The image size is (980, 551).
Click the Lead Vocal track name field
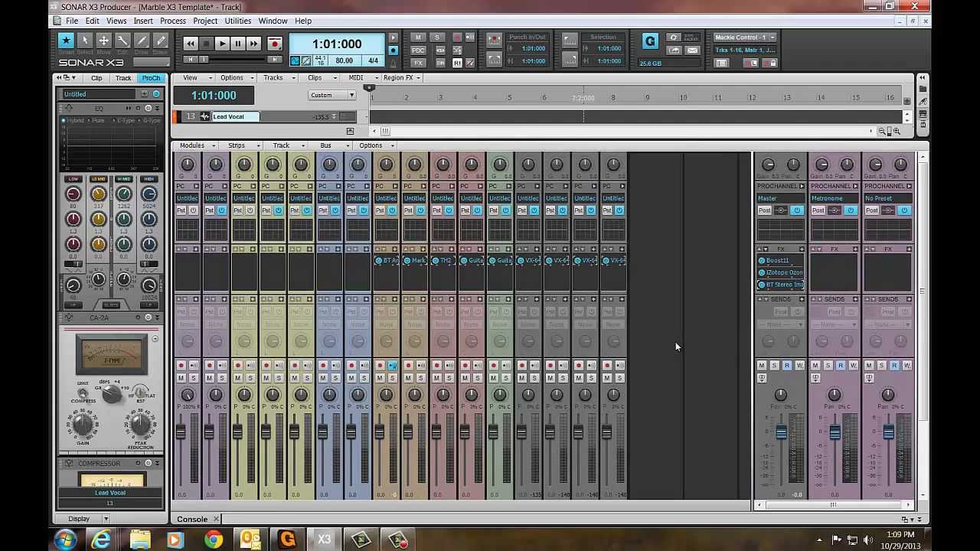[x=236, y=116]
